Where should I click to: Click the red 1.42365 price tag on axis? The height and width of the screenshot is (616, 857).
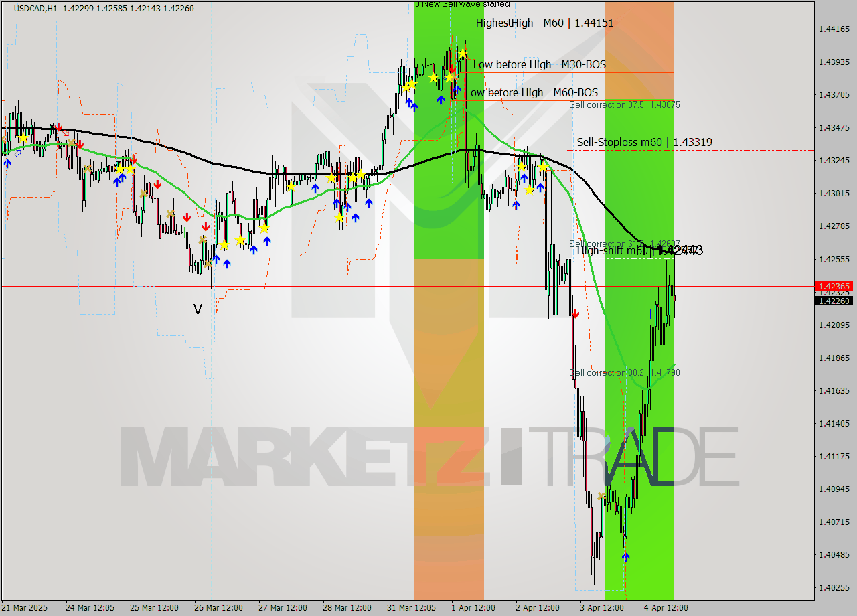(x=834, y=286)
